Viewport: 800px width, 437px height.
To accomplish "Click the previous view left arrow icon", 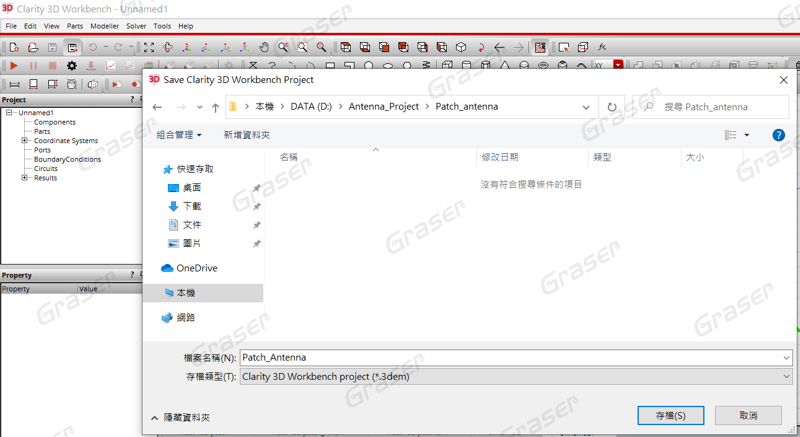I will coord(499,47).
